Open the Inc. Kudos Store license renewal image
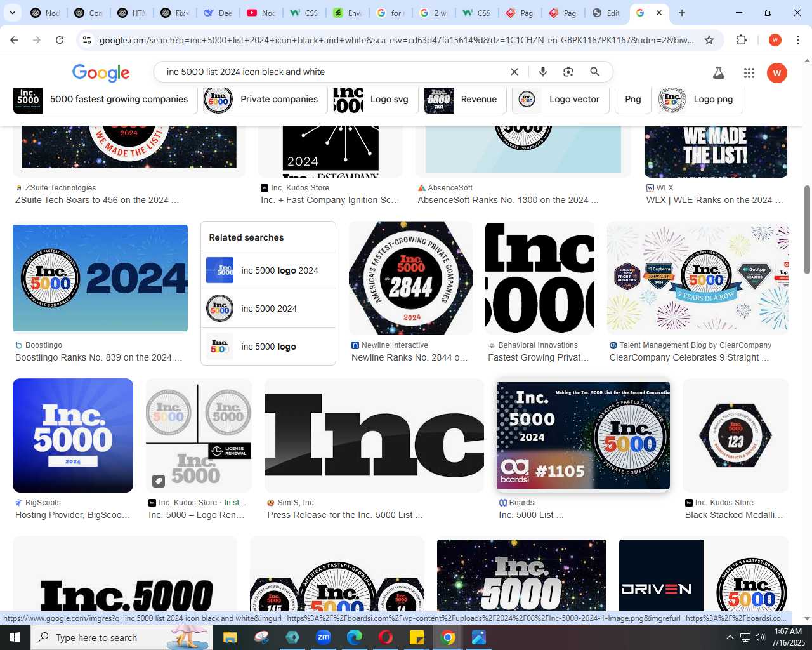The width and height of the screenshot is (812, 650). click(199, 435)
